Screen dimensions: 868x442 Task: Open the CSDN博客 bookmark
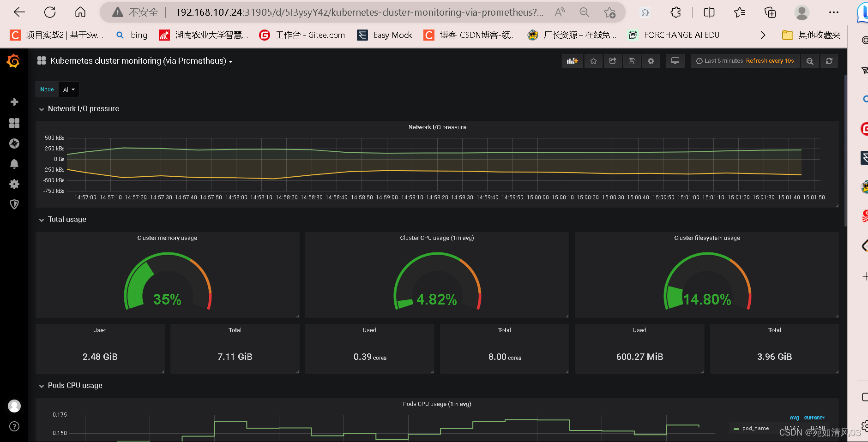470,35
